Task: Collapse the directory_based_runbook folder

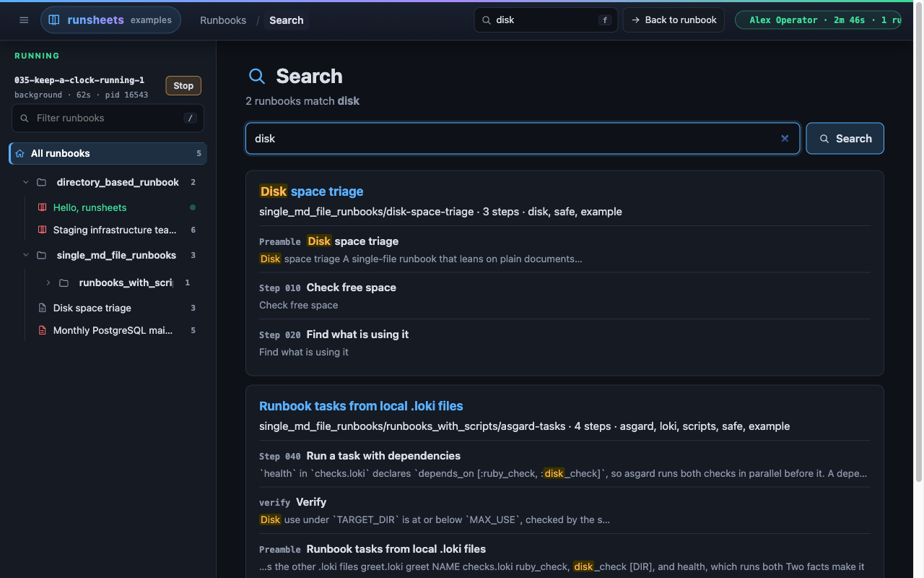Action: pyautogui.click(x=26, y=182)
